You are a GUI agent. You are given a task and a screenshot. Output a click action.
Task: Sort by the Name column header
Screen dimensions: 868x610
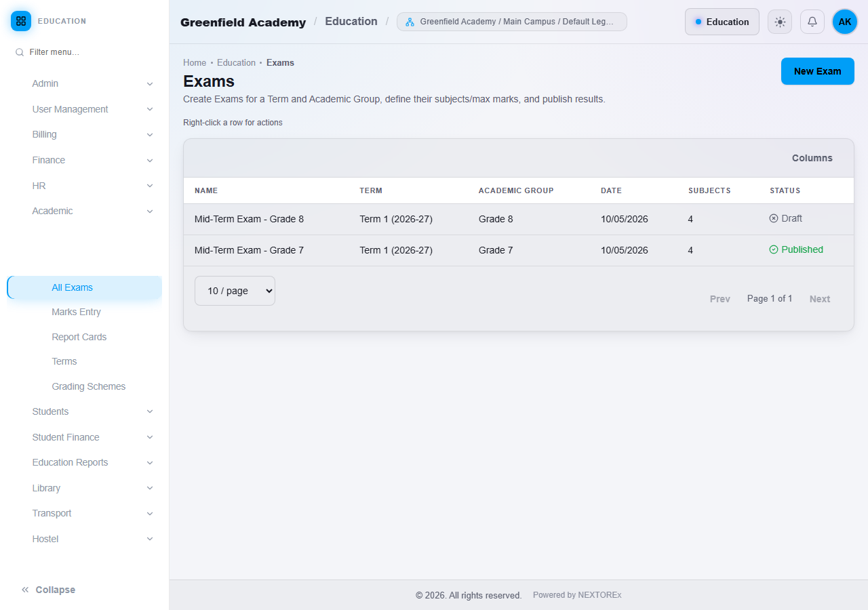206,190
